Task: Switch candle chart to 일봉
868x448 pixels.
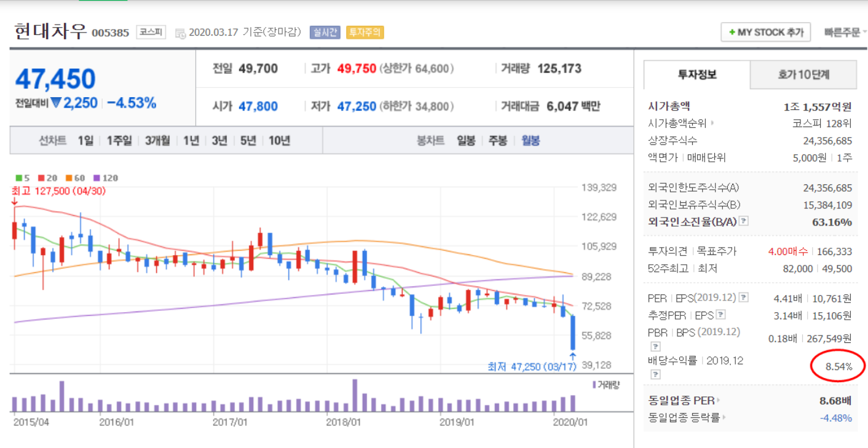Action: pos(466,141)
